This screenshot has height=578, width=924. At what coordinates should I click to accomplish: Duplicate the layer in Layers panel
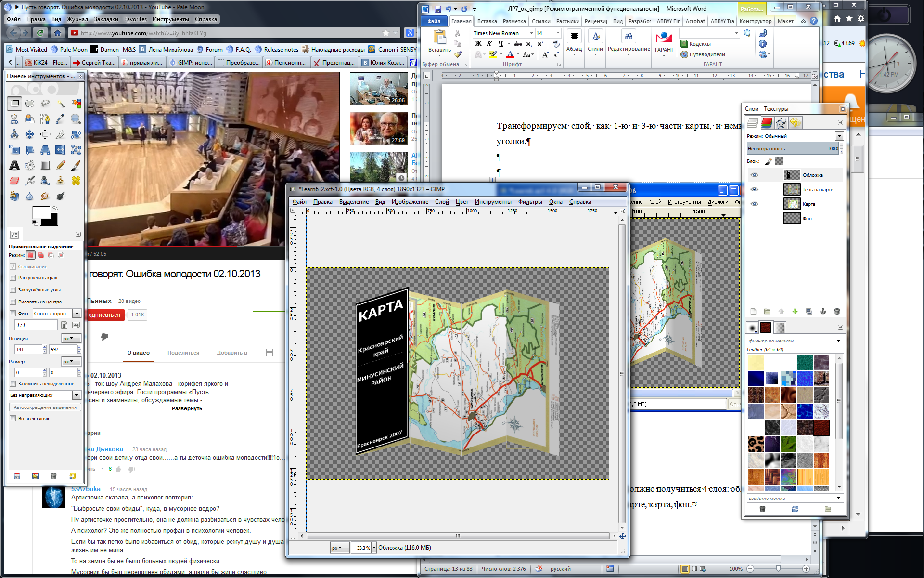click(809, 312)
